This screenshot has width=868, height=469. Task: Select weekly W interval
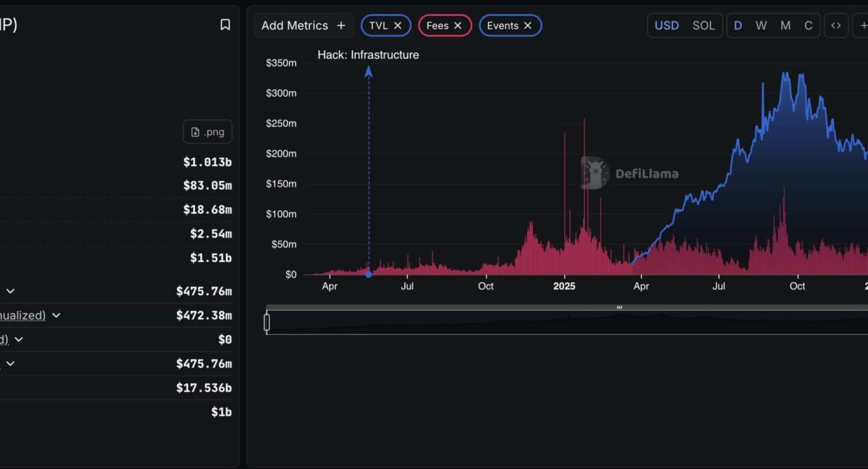(x=761, y=25)
